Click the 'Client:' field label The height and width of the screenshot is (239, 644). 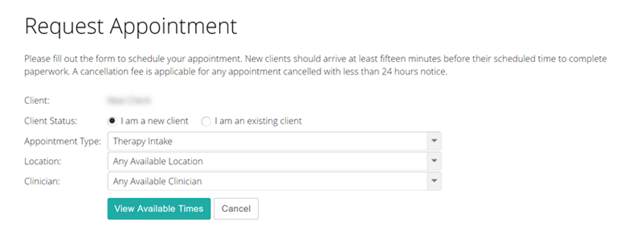point(36,100)
